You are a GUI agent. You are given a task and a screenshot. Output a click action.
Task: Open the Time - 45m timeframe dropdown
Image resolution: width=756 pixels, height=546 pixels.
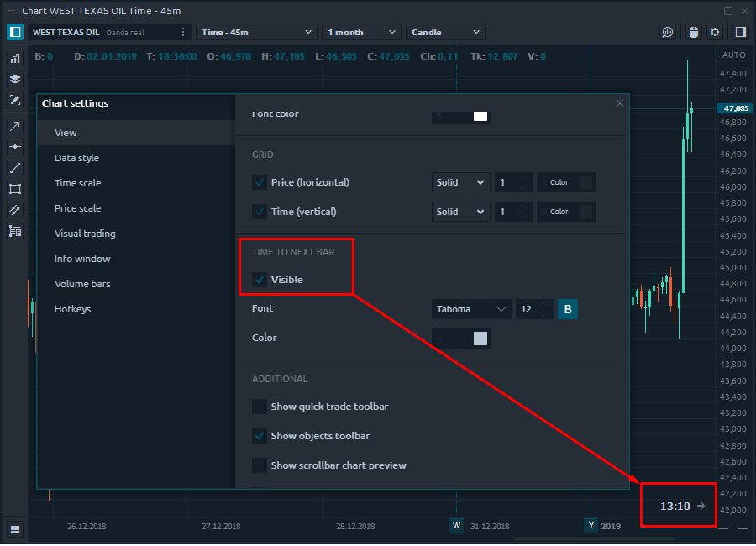[x=256, y=32]
